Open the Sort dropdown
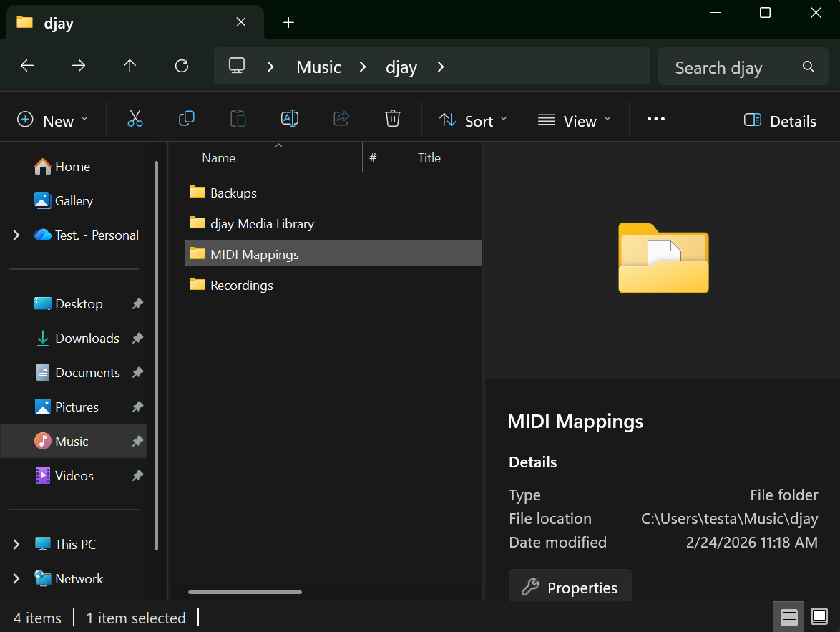 472,120
